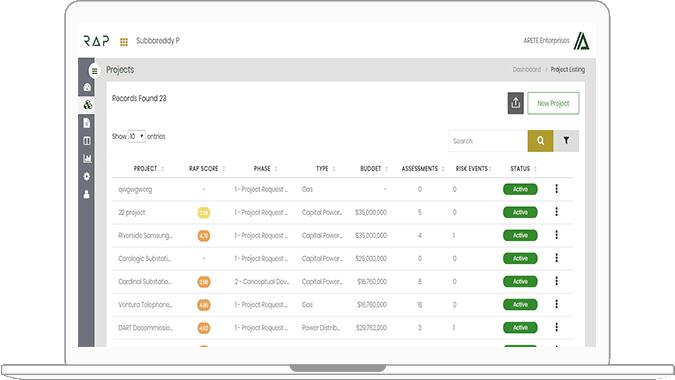Click Active status of Corelogic Substation
The image size is (675, 380).
(x=520, y=258)
